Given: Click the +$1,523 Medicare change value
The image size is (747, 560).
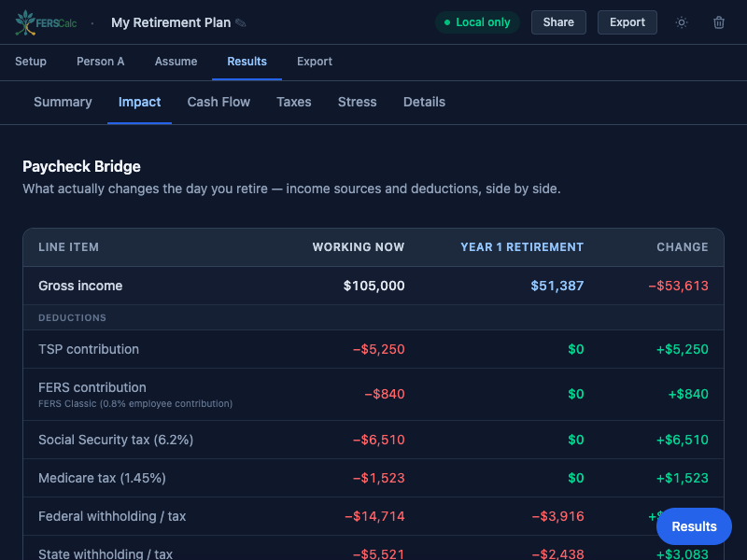Looking at the screenshot, I should click(683, 478).
